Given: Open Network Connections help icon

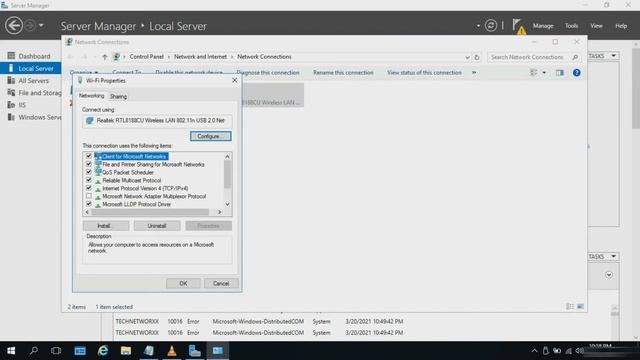Looking at the screenshot, I should (x=576, y=73).
